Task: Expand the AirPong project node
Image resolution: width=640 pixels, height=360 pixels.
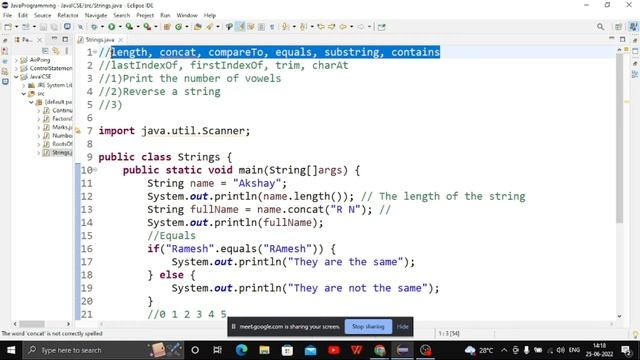Action: coord(16,60)
